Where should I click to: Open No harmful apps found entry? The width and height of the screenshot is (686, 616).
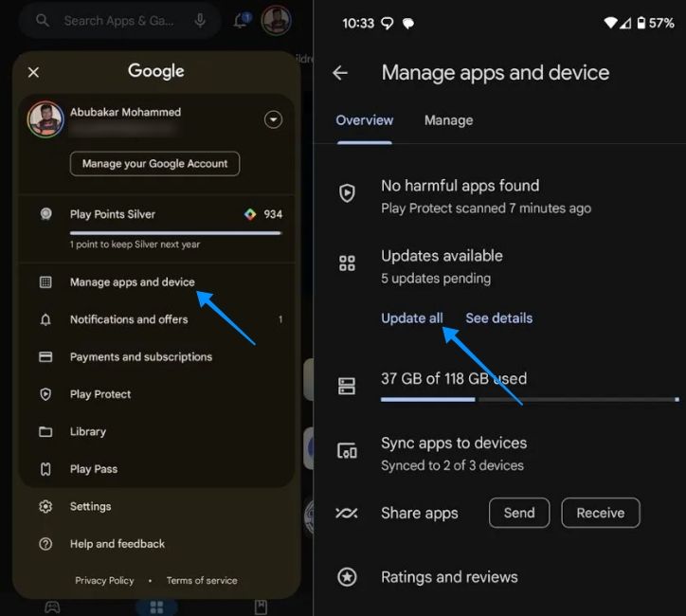tap(499, 196)
